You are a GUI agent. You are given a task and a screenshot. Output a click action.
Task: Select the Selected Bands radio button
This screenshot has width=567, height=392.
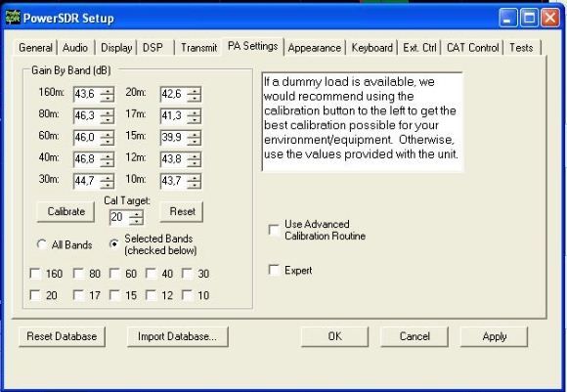pos(114,244)
